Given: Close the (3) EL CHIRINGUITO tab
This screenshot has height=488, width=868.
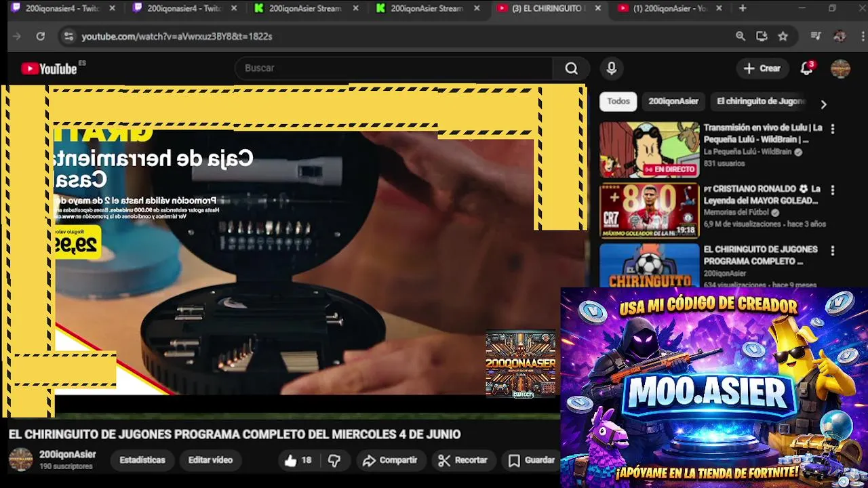Looking at the screenshot, I should point(597,9).
